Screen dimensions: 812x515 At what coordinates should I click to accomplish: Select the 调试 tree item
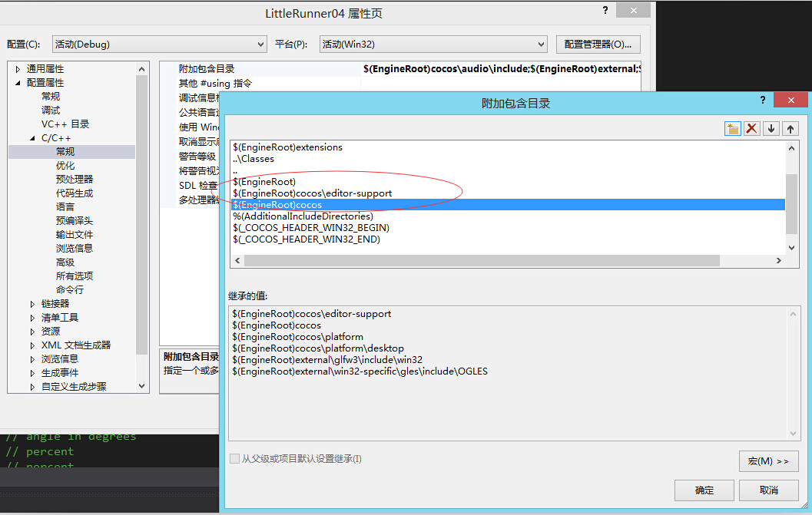click(51, 111)
